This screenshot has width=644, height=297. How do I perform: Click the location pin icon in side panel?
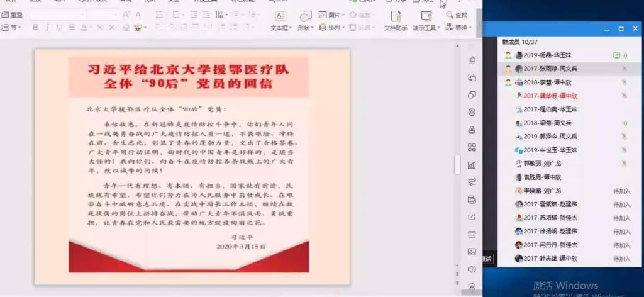point(472,113)
